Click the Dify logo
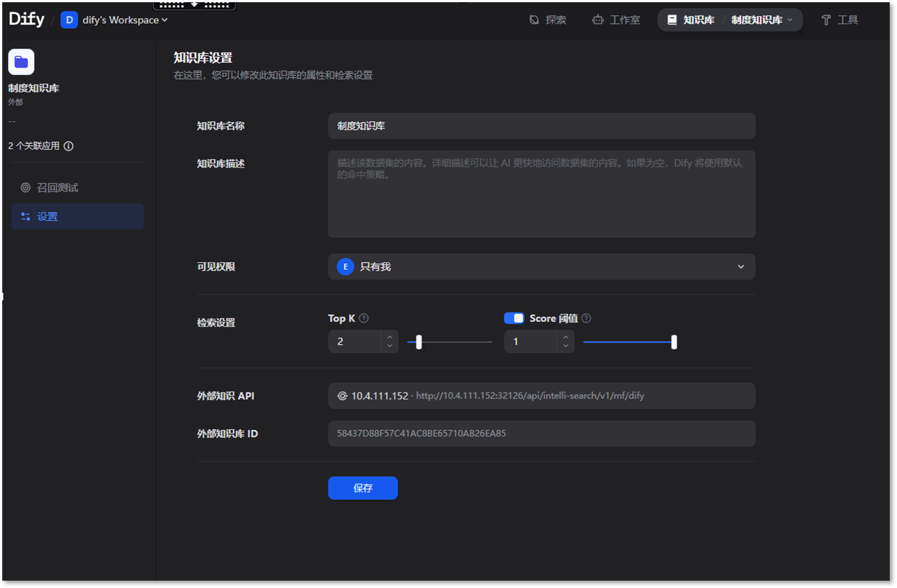 (26, 19)
